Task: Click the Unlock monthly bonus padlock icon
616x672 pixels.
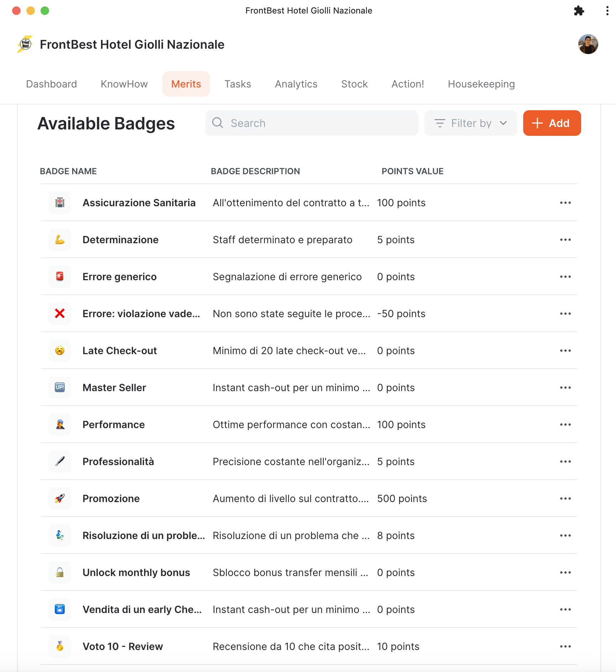Action: 60,572
